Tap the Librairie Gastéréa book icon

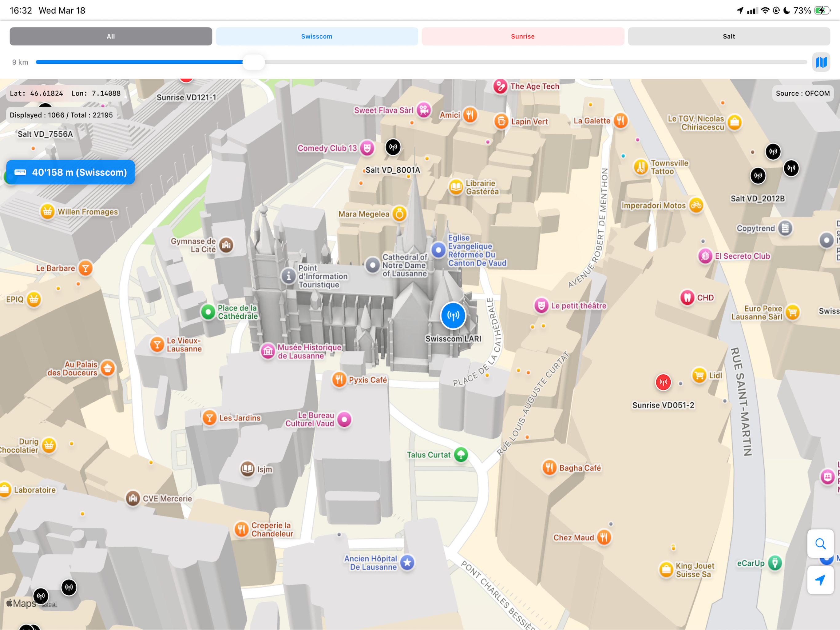pos(456,187)
